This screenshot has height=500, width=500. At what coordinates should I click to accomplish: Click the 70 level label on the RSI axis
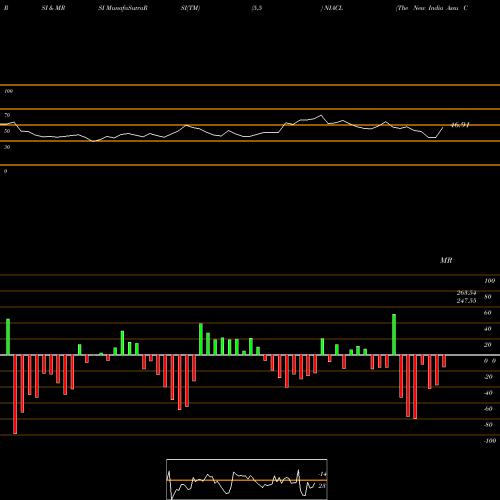click(7, 115)
